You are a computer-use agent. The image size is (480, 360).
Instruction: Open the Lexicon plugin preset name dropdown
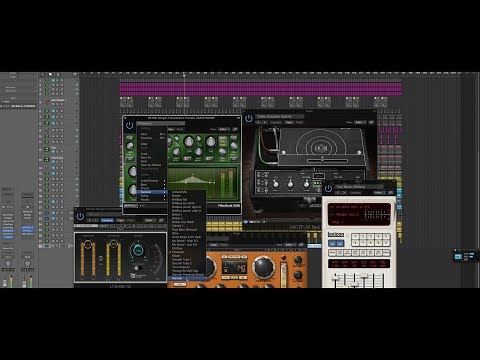pos(359,187)
